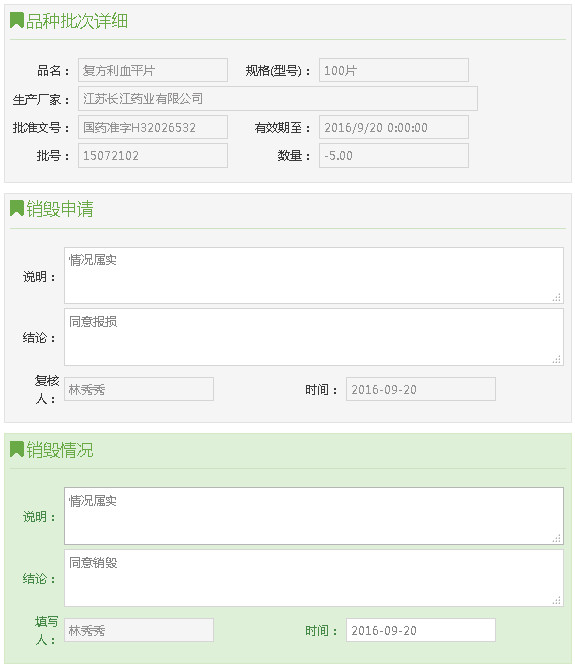575x670 pixels.
Task: Click the bookmark icon next to 销毁申请
Action: 17,208
